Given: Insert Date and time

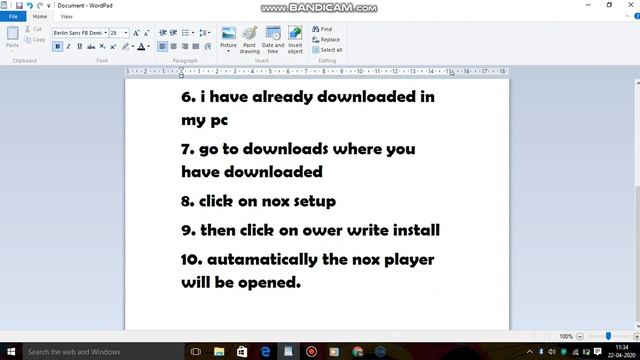Looking at the screenshot, I should (273, 40).
